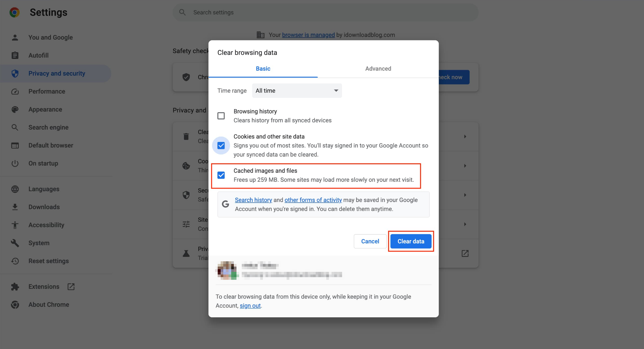Viewport: 644px width, 349px height.
Task: Enable the Browsing history checkbox
Action: [221, 116]
